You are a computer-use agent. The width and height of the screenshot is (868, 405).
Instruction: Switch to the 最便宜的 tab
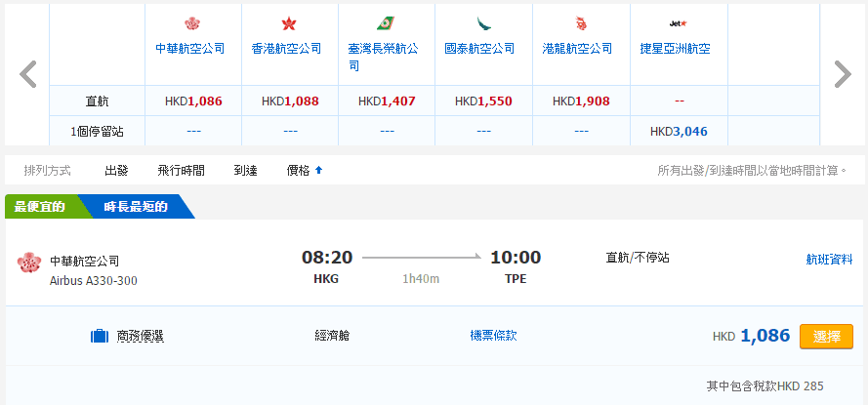[39, 207]
